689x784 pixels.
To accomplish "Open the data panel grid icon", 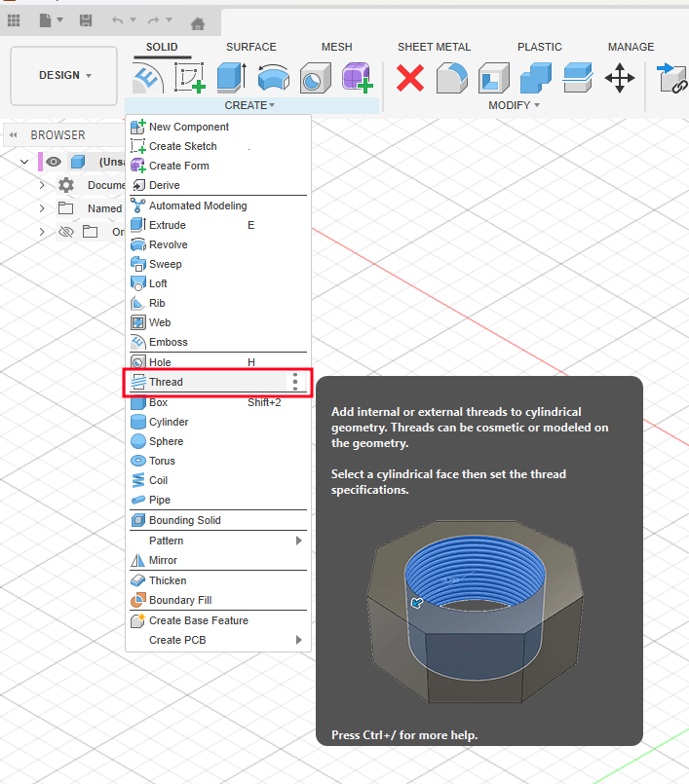I will click(x=14, y=20).
